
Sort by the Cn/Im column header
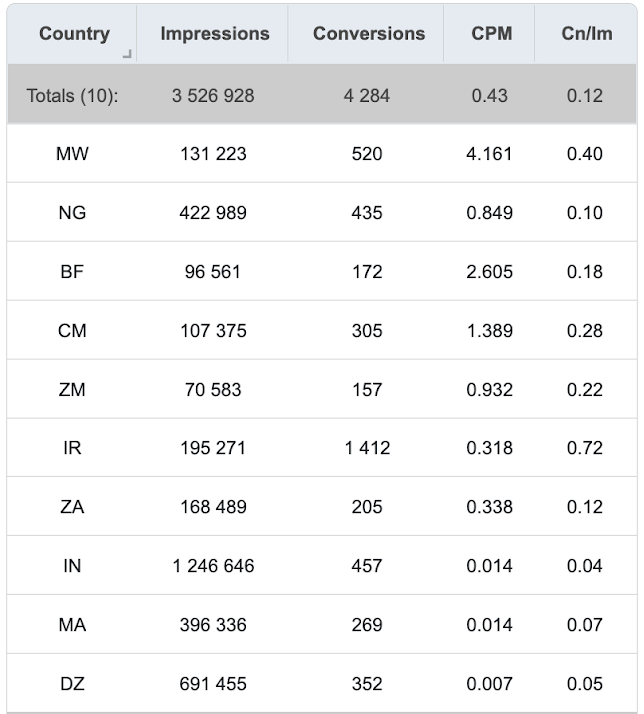tap(587, 33)
